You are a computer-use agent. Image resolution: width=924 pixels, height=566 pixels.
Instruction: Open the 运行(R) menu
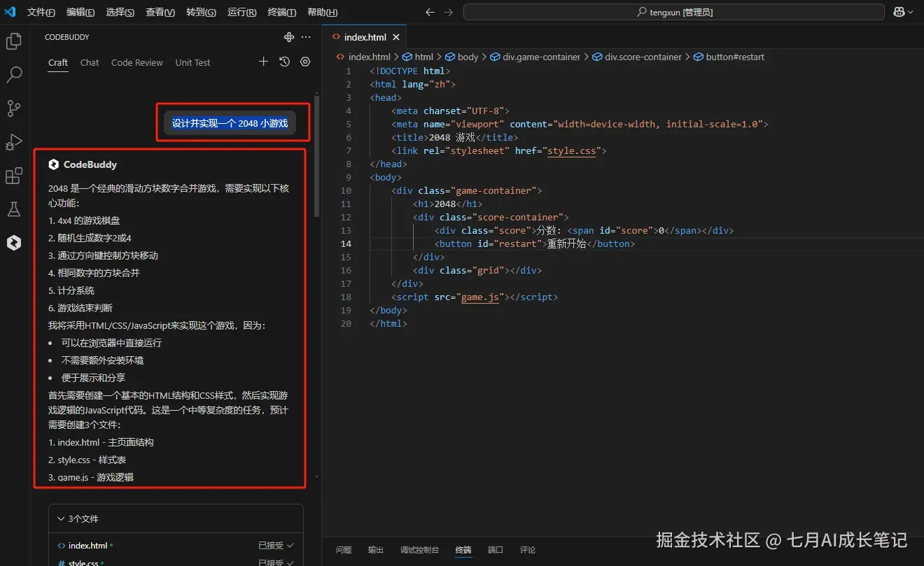click(241, 12)
